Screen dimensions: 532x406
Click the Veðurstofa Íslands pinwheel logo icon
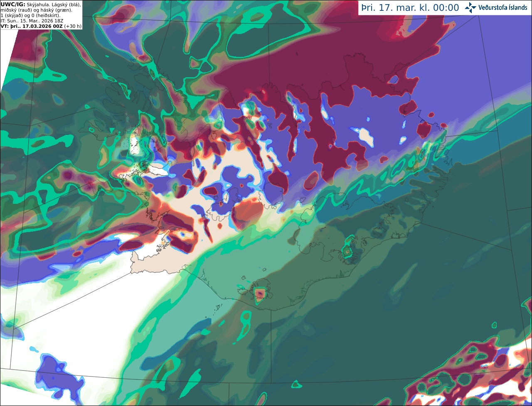470,7
